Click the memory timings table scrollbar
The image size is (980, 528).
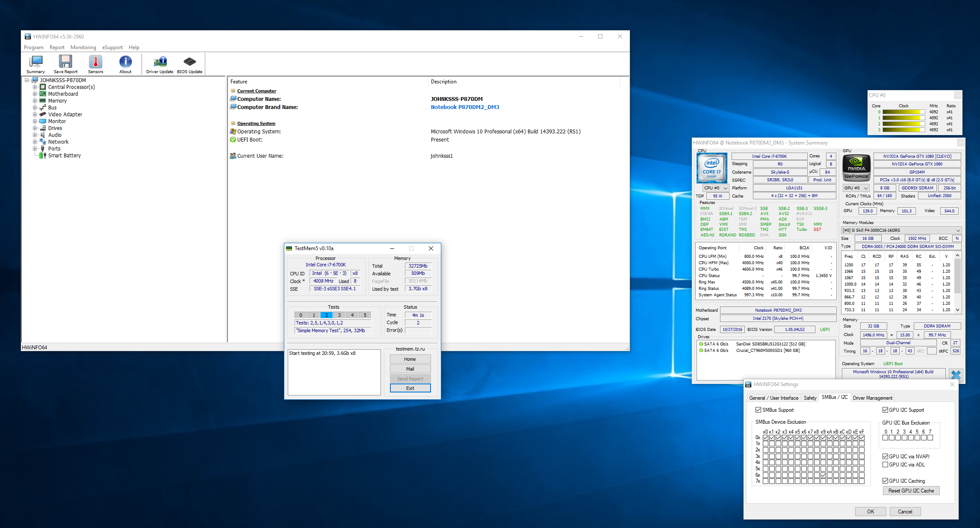point(957,283)
